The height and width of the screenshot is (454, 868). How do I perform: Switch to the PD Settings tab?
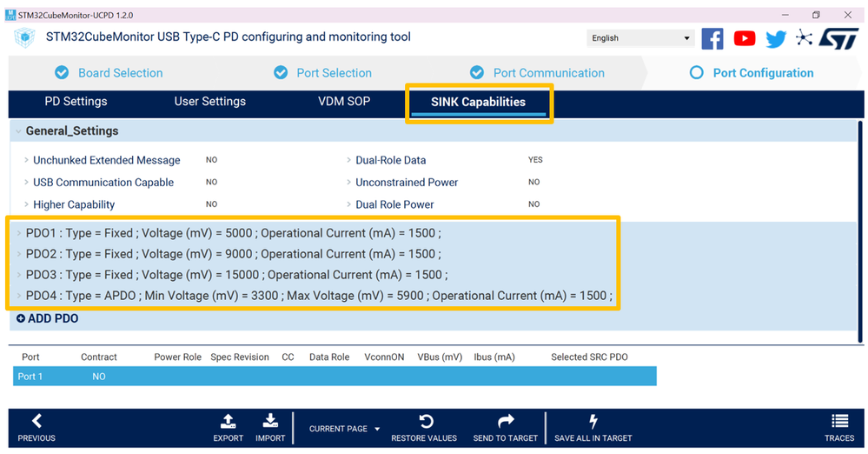pos(76,102)
